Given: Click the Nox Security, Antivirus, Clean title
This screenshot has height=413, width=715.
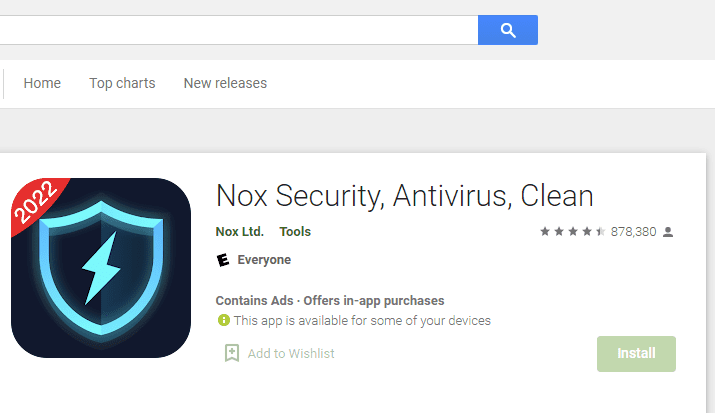Looking at the screenshot, I should point(404,196).
